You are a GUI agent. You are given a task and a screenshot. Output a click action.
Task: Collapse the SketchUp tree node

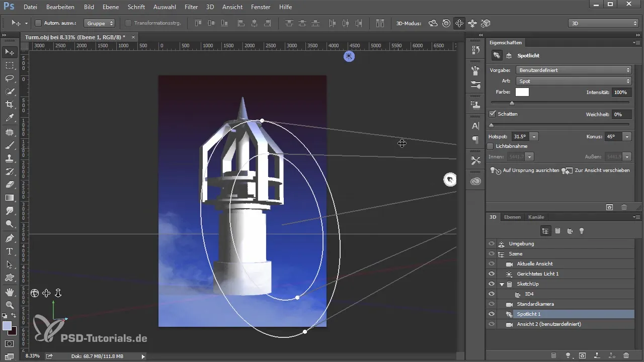[502, 284]
